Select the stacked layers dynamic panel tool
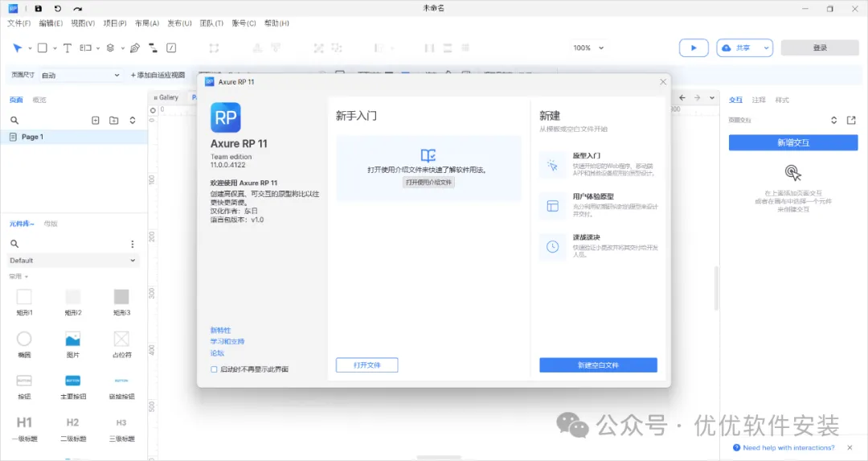Image resolution: width=868 pixels, height=461 pixels. [x=110, y=48]
